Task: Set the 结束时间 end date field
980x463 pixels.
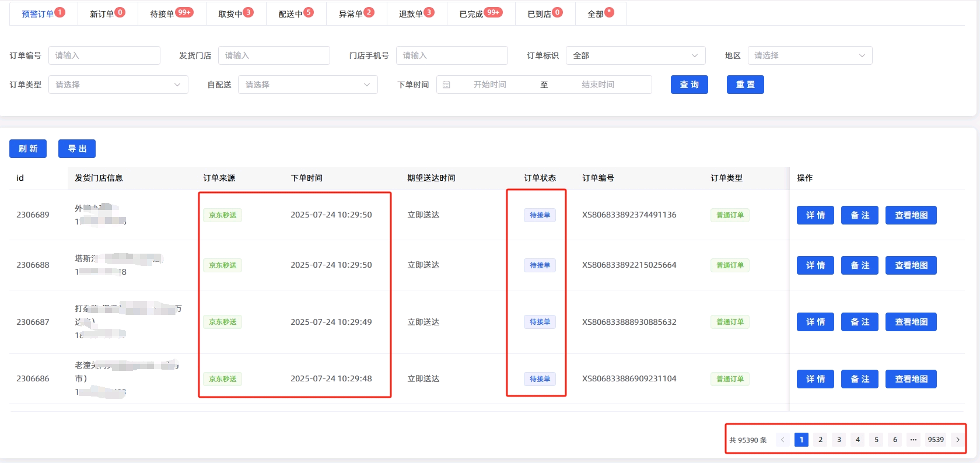Action: 598,85
